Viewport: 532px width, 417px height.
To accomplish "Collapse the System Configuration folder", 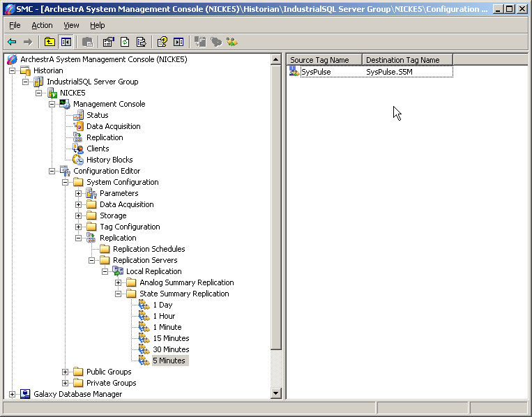I will click(65, 182).
